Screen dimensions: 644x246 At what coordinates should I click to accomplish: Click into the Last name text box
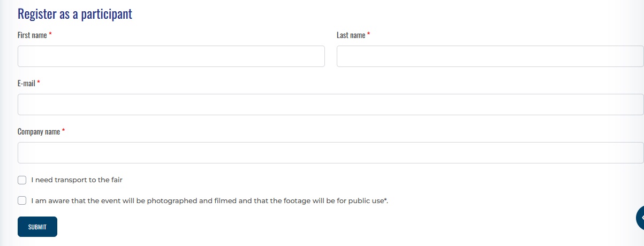[x=490, y=56]
